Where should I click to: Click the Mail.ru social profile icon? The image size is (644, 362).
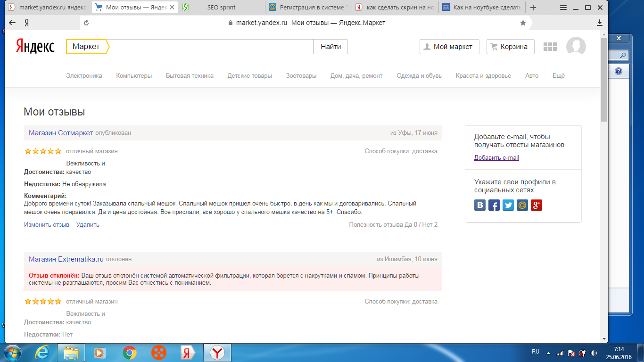tap(522, 205)
